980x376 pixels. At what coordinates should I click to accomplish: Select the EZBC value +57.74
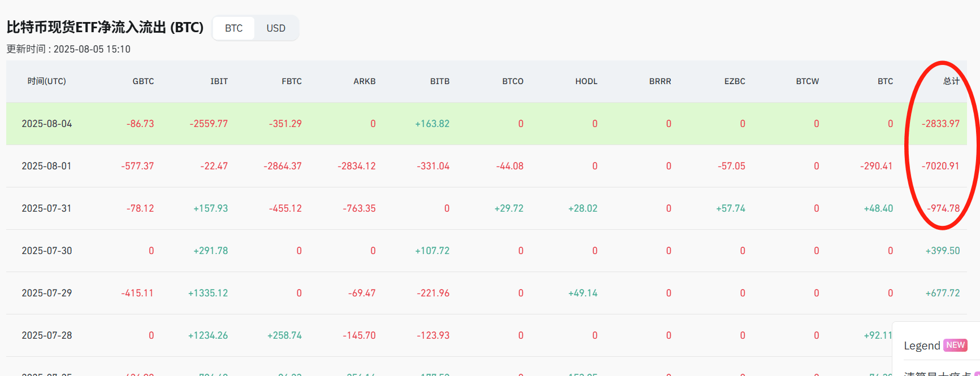click(731, 208)
